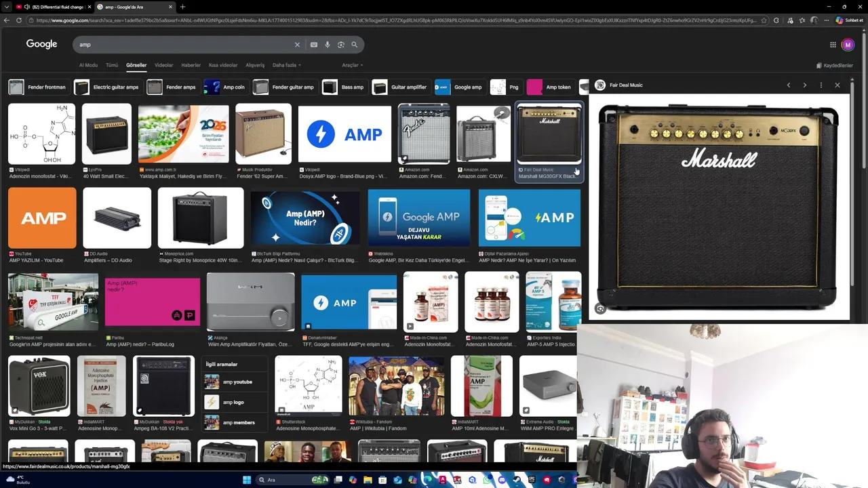Click the browser back arrow
The image size is (868, 488).
click(x=6, y=20)
